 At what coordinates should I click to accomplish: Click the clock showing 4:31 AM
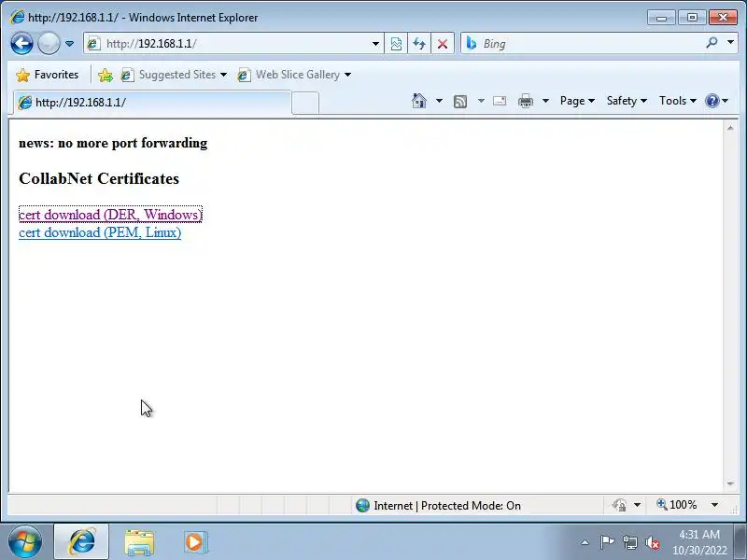coord(699,542)
